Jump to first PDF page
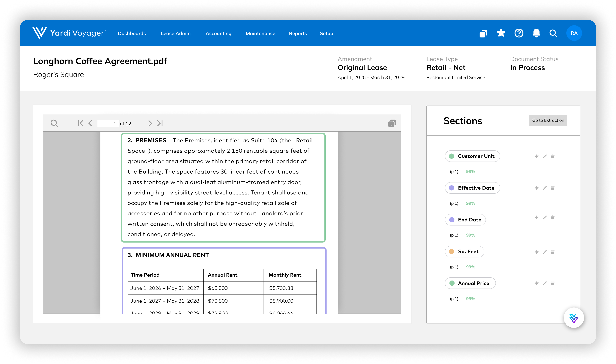 (x=80, y=123)
